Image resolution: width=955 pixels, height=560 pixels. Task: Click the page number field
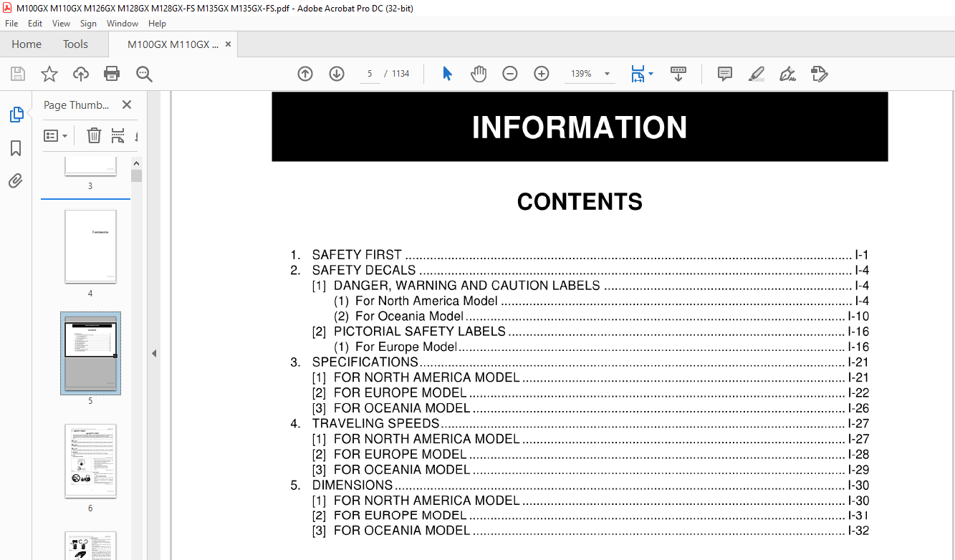[x=370, y=74]
